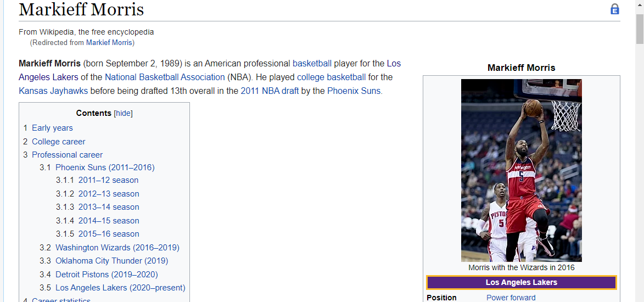Open the Power forward position link
This screenshot has width=644, height=302.
tap(511, 298)
